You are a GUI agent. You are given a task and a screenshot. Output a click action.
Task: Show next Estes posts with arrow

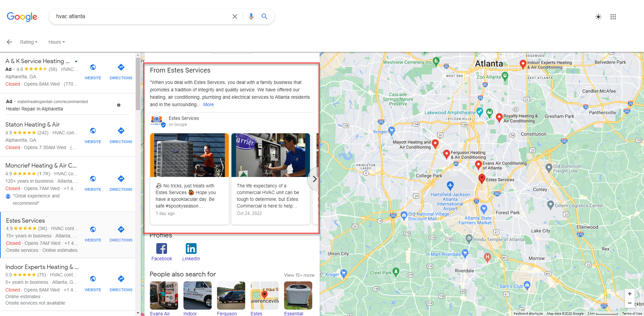(x=314, y=179)
